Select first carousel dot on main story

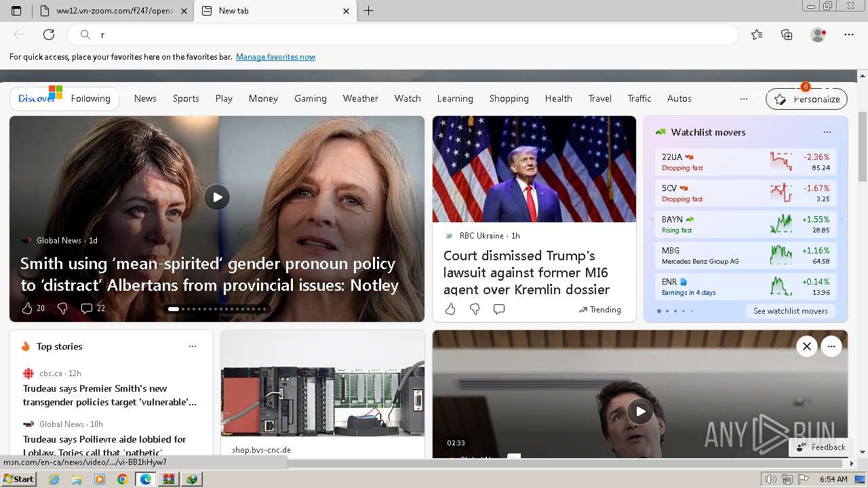tap(174, 309)
